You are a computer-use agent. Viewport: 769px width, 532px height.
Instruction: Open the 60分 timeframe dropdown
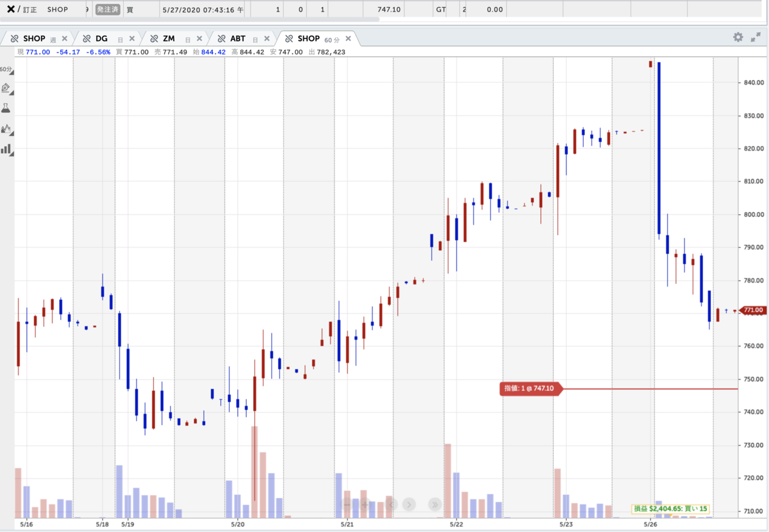point(6,69)
